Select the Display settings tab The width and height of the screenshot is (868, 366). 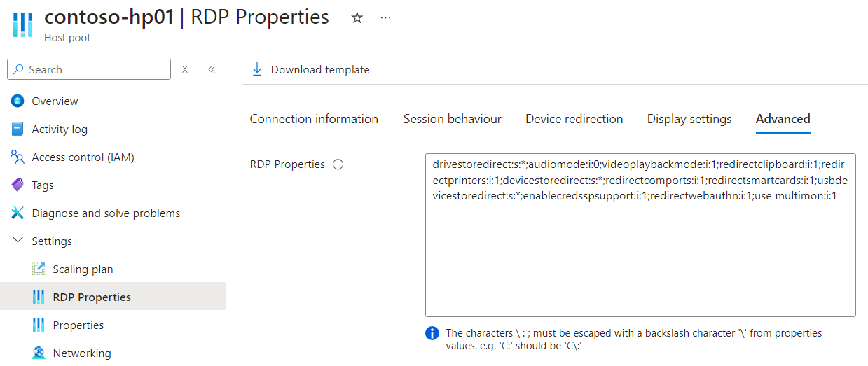(689, 119)
